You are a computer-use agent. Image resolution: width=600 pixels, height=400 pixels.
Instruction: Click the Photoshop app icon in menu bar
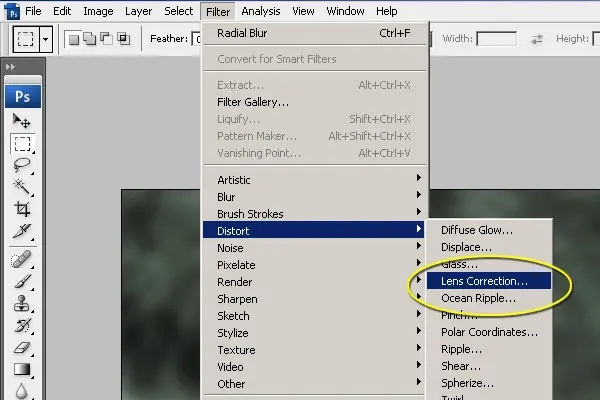tap(13, 11)
